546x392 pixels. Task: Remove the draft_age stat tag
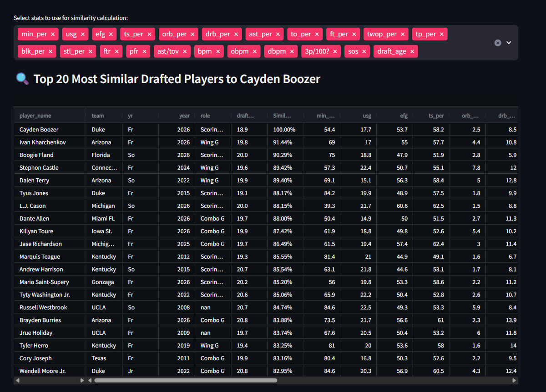(412, 51)
